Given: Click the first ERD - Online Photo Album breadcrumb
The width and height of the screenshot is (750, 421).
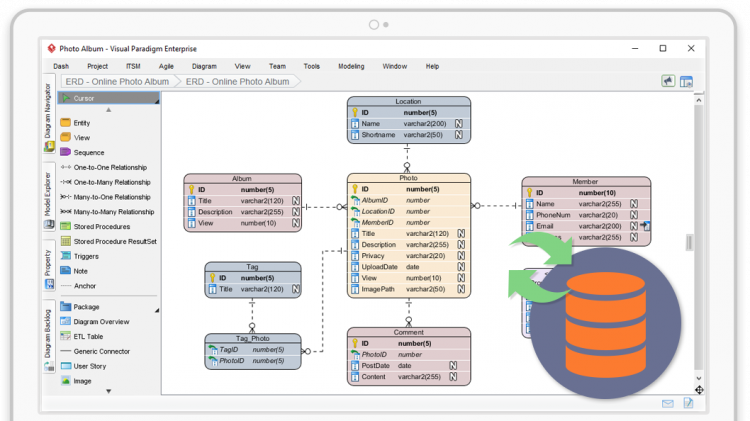Looking at the screenshot, I should [116, 82].
